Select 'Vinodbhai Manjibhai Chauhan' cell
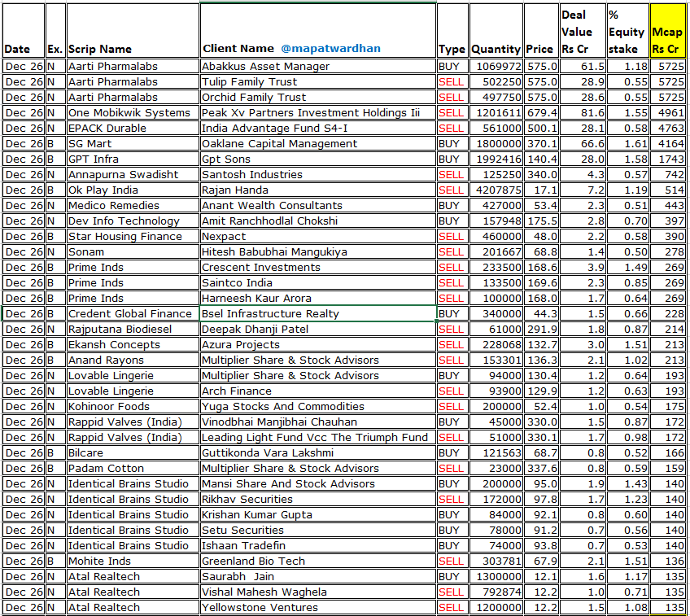The width and height of the screenshot is (690, 616). click(318, 422)
